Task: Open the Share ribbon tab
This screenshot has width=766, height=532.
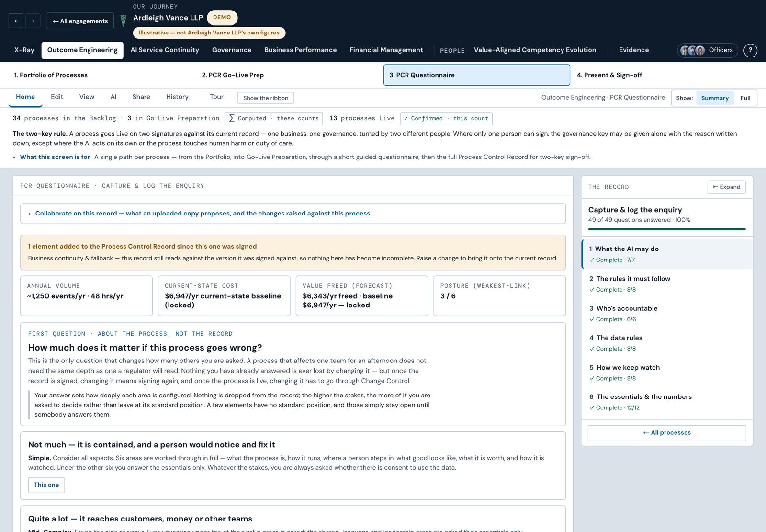Action: coord(141,97)
